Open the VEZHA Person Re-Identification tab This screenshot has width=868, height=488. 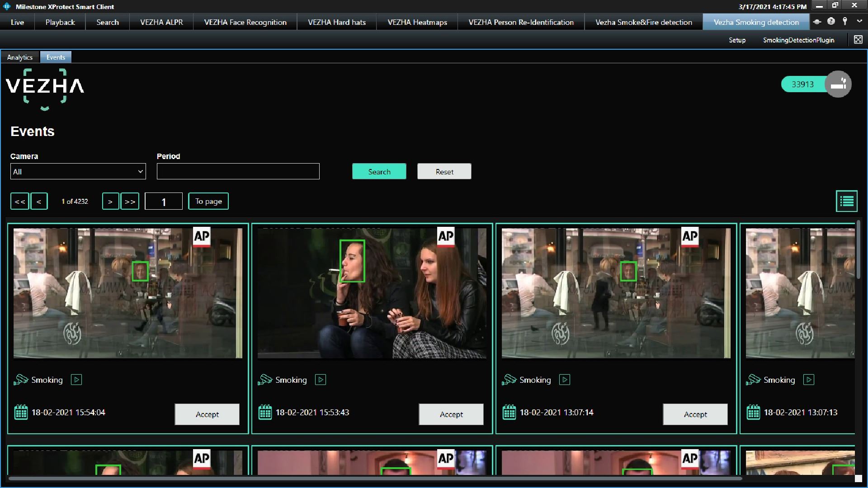[x=521, y=22]
